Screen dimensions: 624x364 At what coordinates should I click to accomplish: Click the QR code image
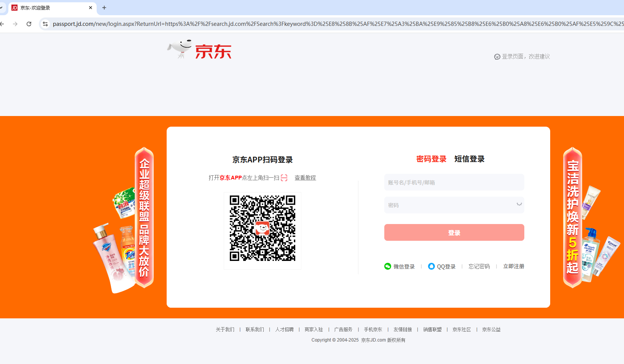click(263, 228)
